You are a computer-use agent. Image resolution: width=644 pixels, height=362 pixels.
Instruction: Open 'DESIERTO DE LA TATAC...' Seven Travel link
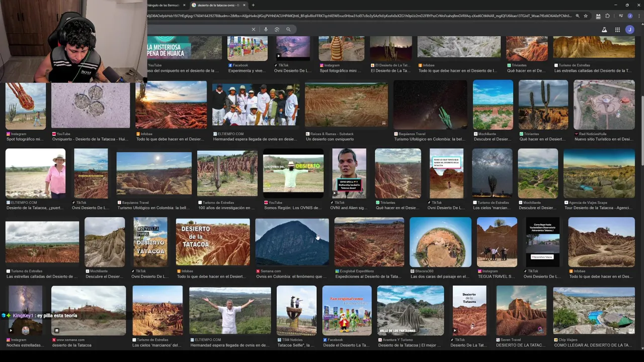[x=520, y=345]
